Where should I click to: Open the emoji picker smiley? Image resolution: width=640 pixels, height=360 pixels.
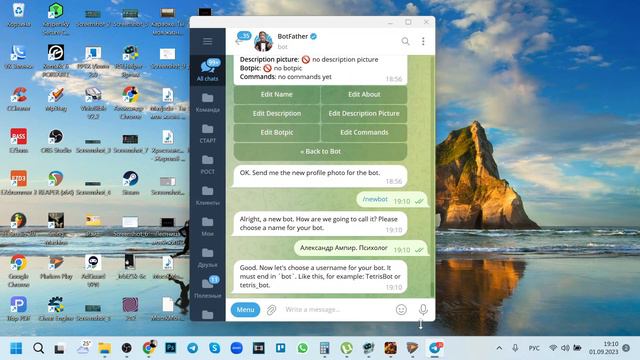(401, 310)
